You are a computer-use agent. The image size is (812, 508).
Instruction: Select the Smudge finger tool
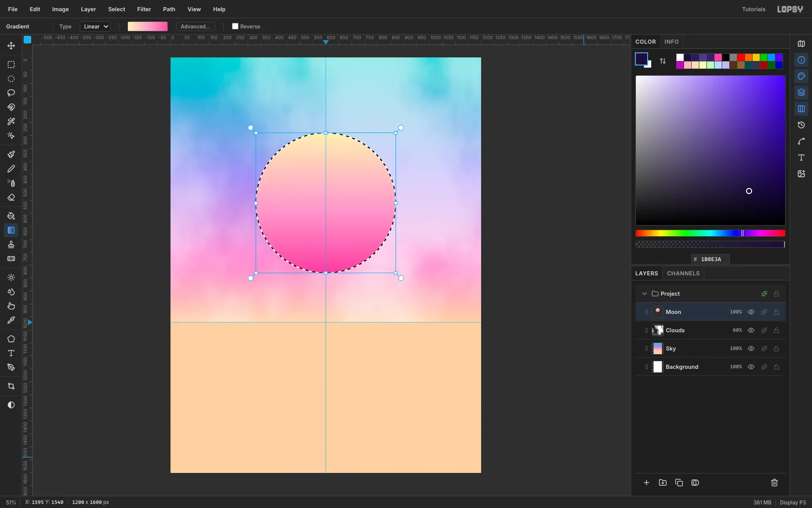click(11, 306)
